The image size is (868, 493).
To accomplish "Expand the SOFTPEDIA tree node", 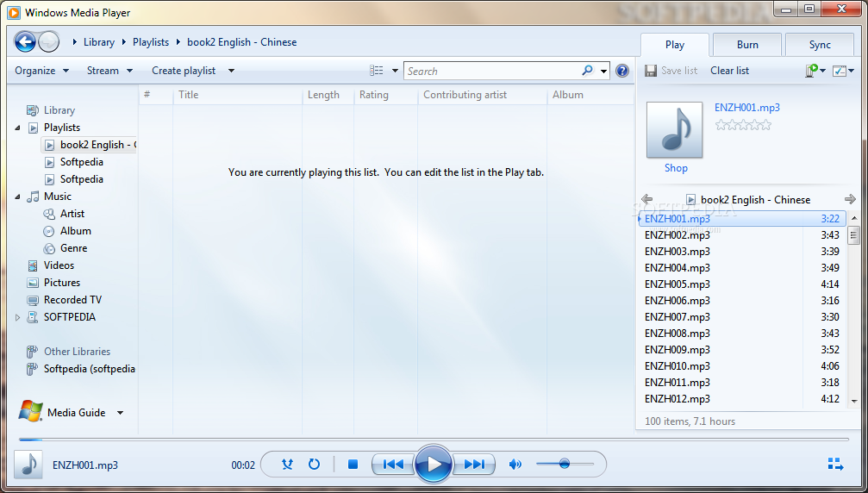I will point(18,317).
